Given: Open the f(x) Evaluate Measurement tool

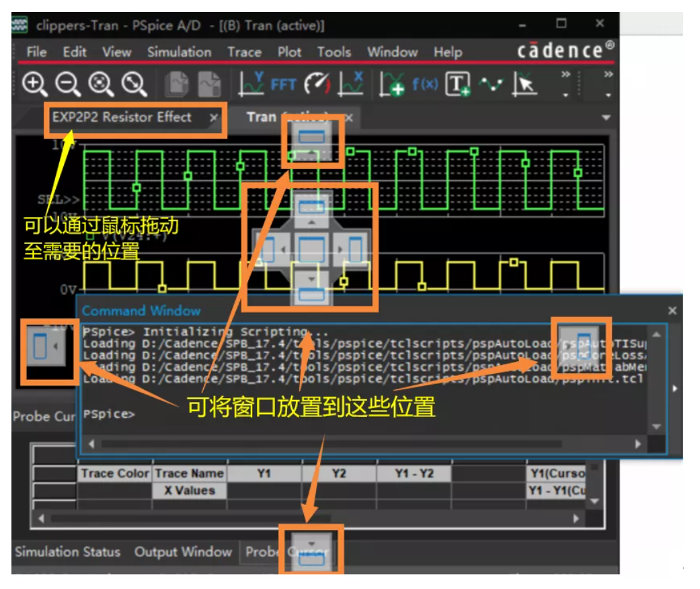Looking at the screenshot, I should coord(425,84).
